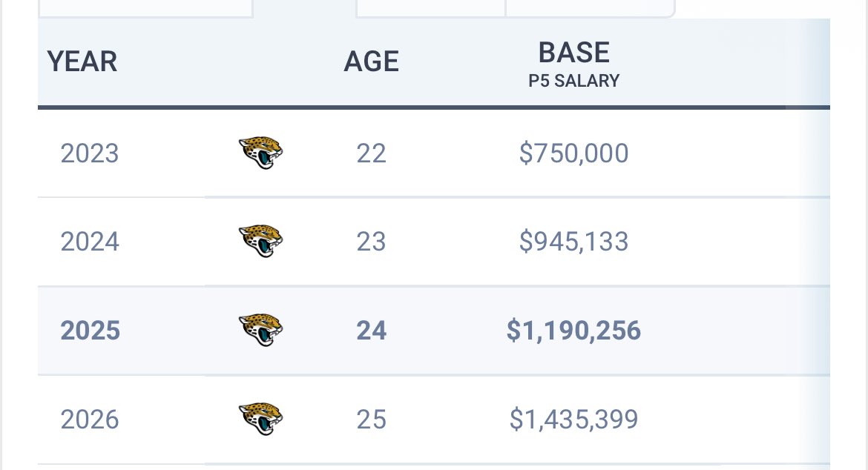Click the Jaguars logo in the 2026 row
Viewport: 868px width, 470px height.
click(x=260, y=419)
